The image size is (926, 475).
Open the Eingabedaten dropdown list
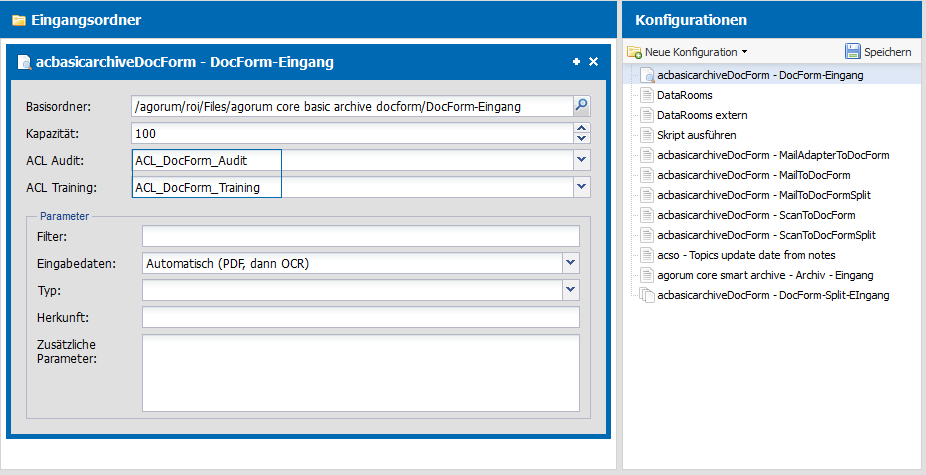point(570,263)
